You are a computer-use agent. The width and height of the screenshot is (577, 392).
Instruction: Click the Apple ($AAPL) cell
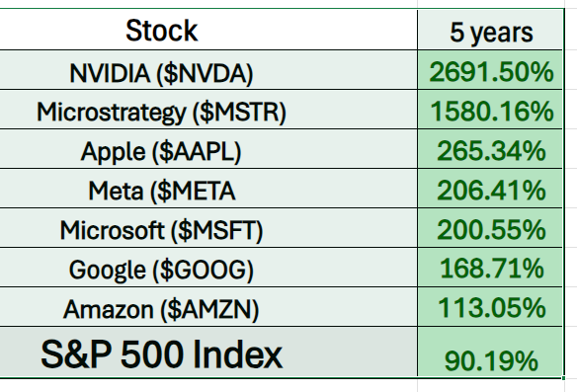[x=208, y=149]
